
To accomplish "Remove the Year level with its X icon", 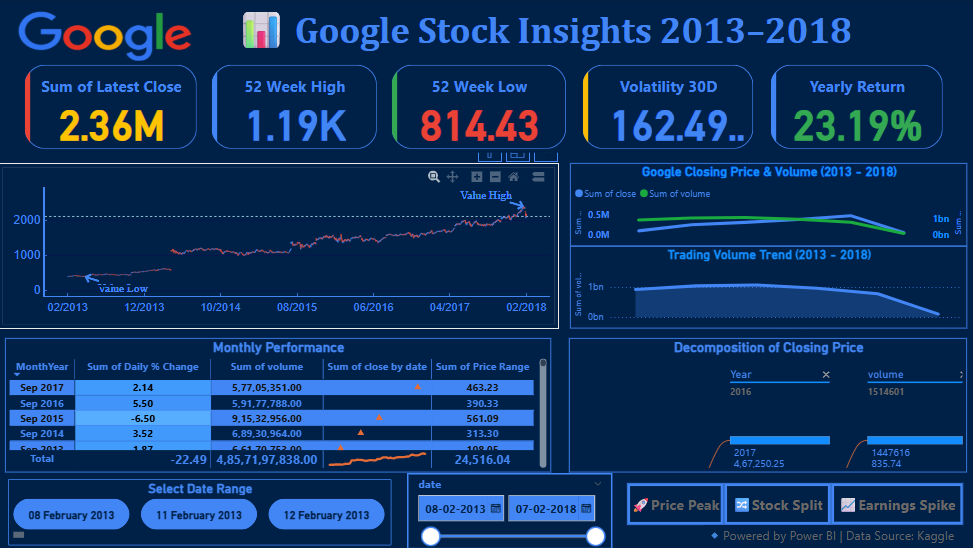I will tap(826, 374).
